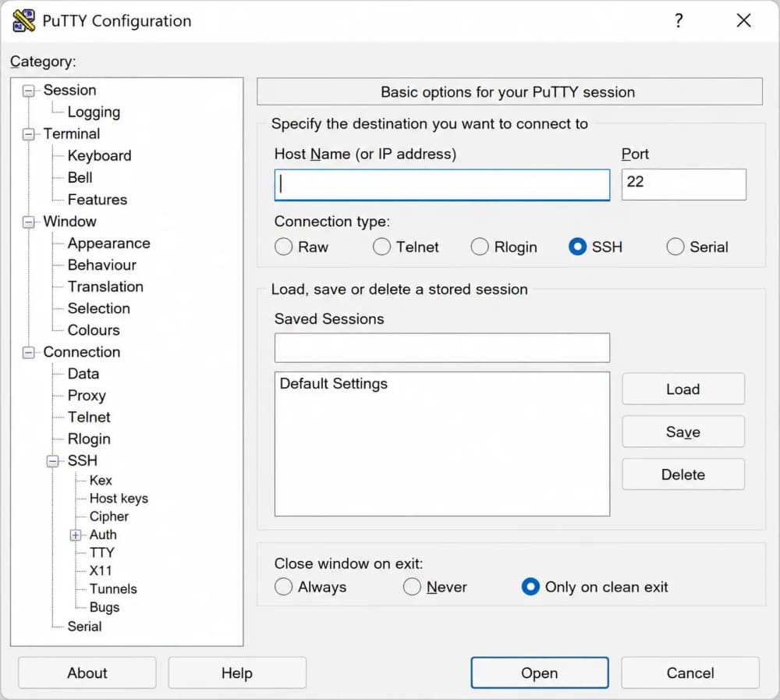Open the Data settings category
This screenshot has width=780, height=700.
pyautogui.click(x=83, y=374)
